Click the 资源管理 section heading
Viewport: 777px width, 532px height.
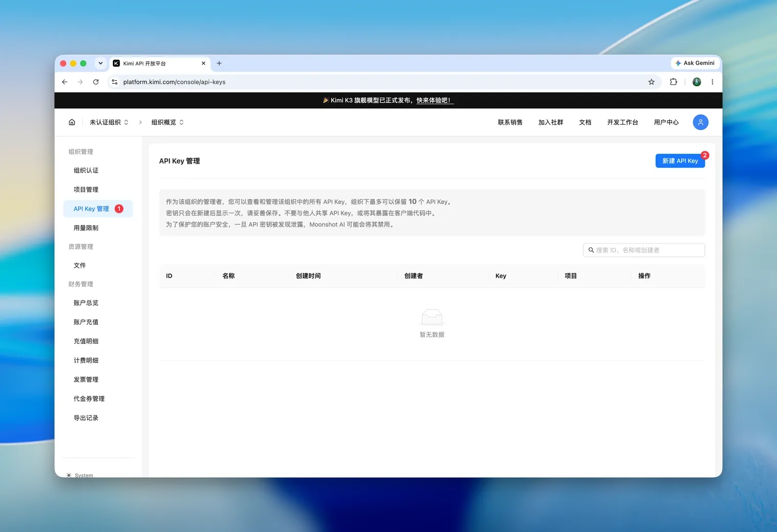pos(81,247)
